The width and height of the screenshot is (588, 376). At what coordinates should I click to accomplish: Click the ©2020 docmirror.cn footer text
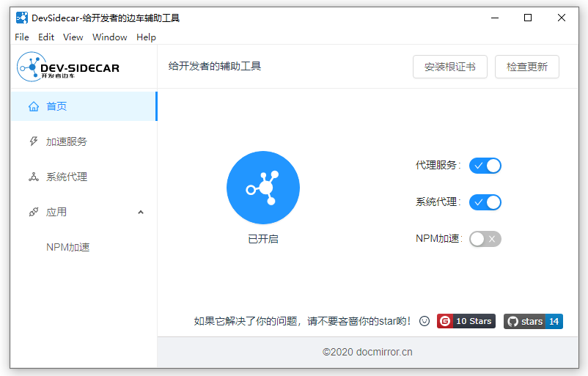point(367,352)
